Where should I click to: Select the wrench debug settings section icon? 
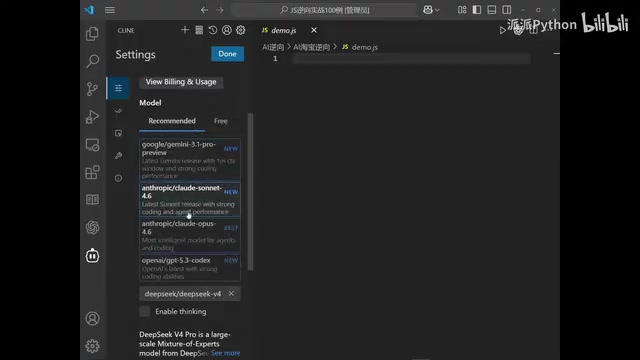click(118, 156)
